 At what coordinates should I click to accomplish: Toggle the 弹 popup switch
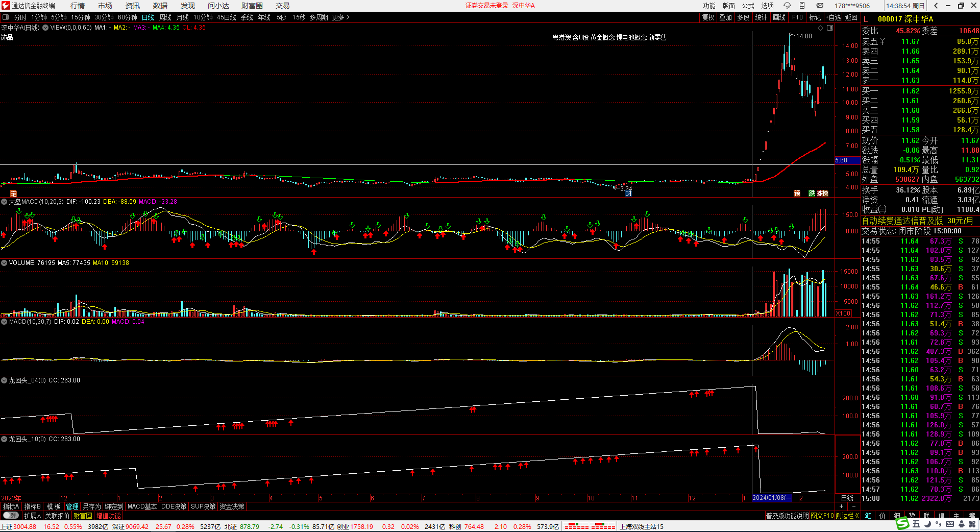tap(11, 516)
